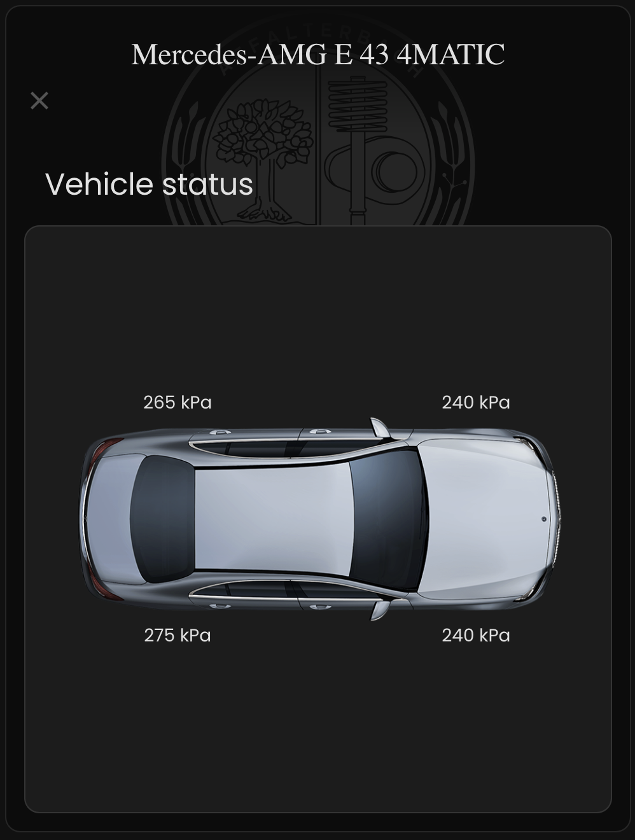Screen dimensions: 635x840
Task: Select the front left 240 kPa reading
Action: pos(476,402)
